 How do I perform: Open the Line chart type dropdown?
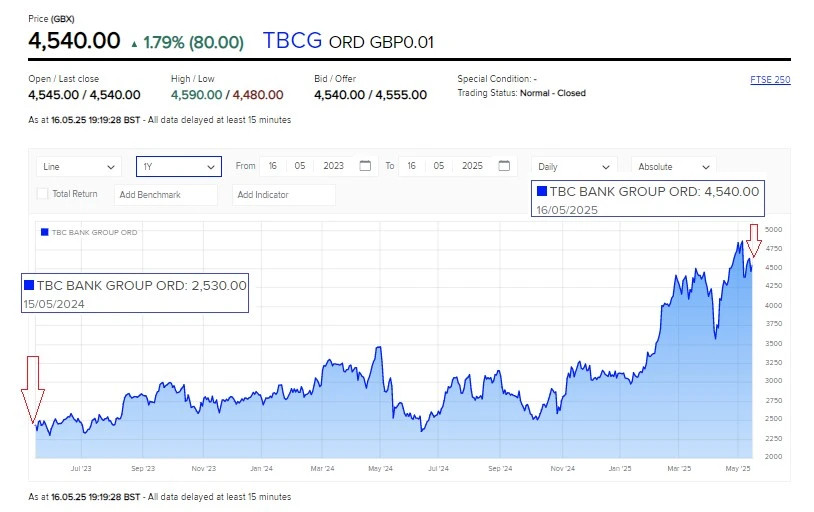coord(79,167)
